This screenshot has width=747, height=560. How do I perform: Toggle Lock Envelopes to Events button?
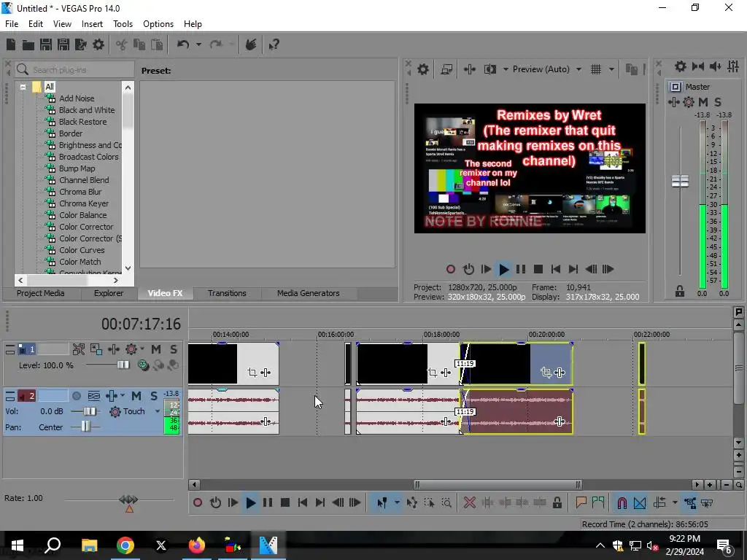690,503
